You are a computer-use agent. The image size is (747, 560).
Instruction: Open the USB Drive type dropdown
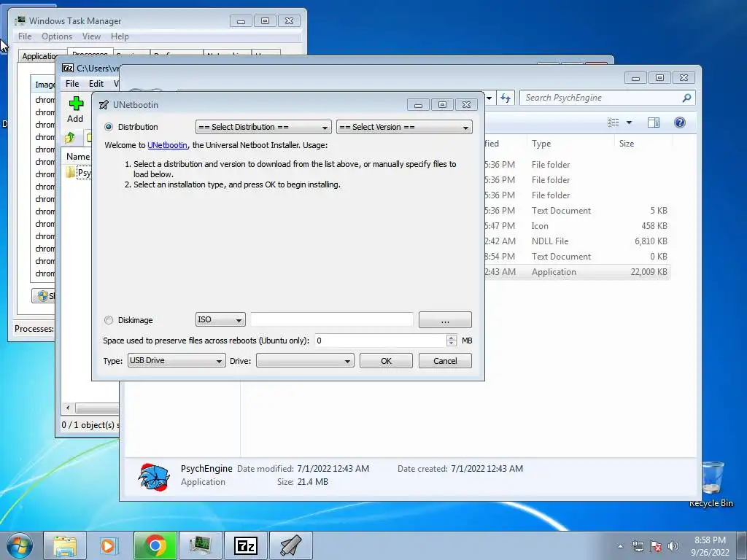177,360
